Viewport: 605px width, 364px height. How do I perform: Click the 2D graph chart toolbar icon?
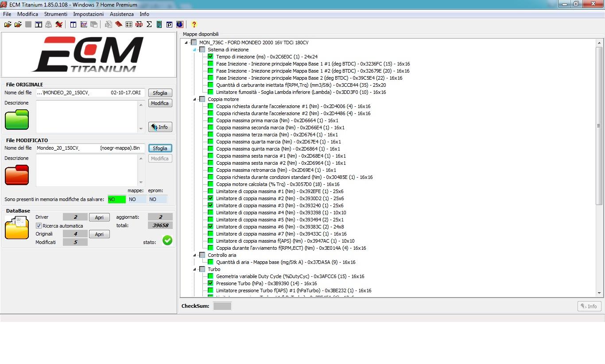click(x=83, y=24)
